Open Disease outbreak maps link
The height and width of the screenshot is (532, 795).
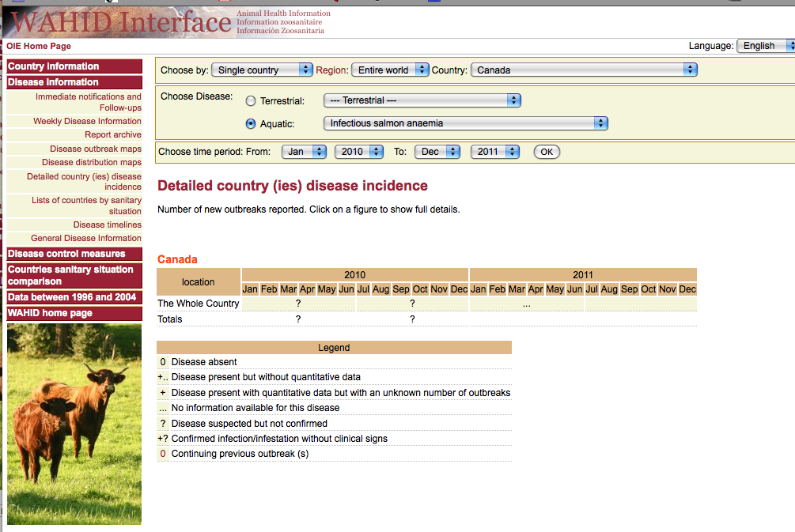pos(96,149)
